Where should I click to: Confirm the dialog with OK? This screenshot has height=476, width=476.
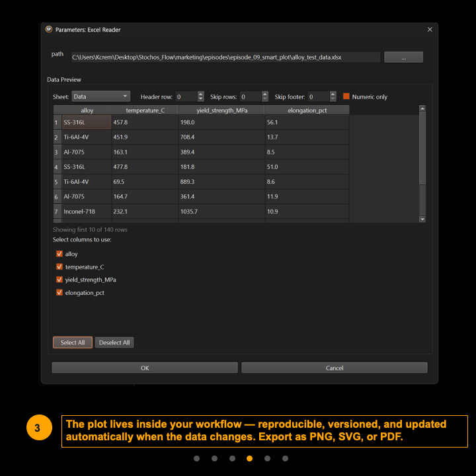pyautogui.click(x=145, y=368)
